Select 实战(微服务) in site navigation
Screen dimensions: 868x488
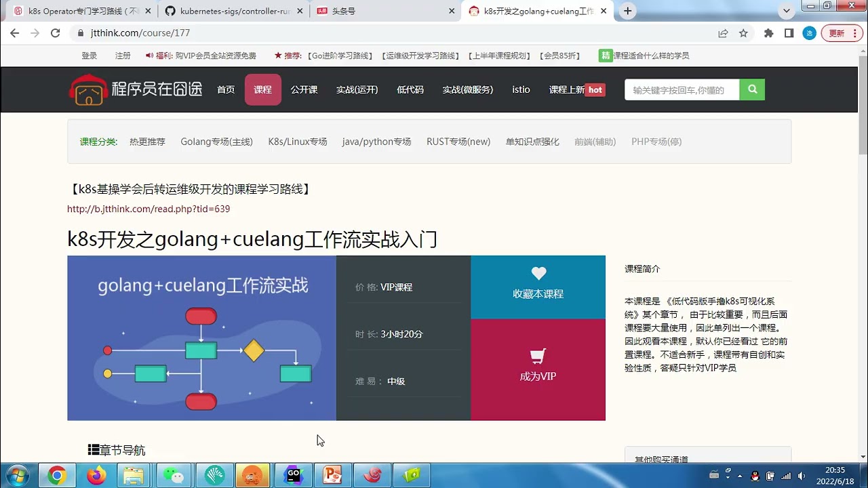(468, 89)
